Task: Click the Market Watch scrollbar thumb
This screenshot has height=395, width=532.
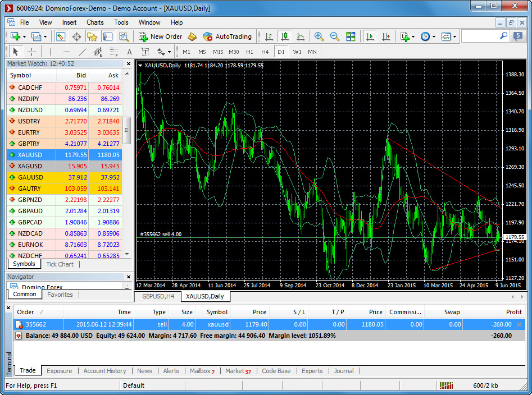Action: pos(127,130)
